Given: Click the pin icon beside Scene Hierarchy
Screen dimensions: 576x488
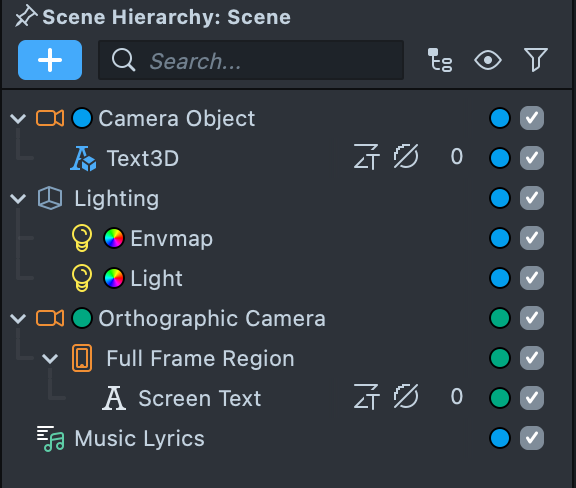Looking at the screenshot, I should (x=25, y=17).
